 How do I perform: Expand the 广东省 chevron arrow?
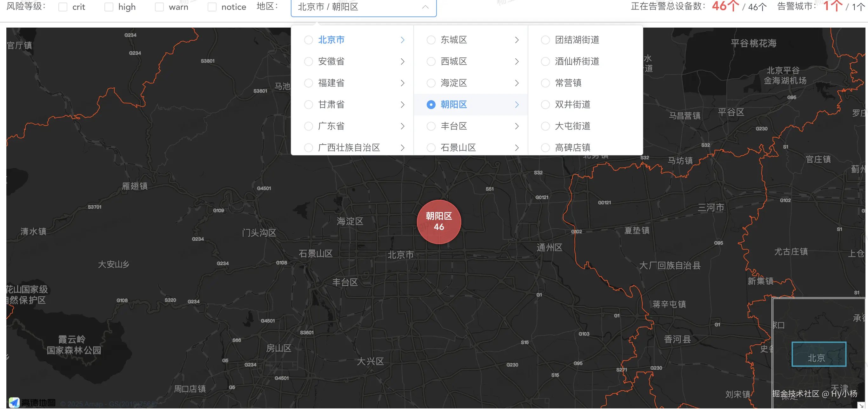(402, 126)
